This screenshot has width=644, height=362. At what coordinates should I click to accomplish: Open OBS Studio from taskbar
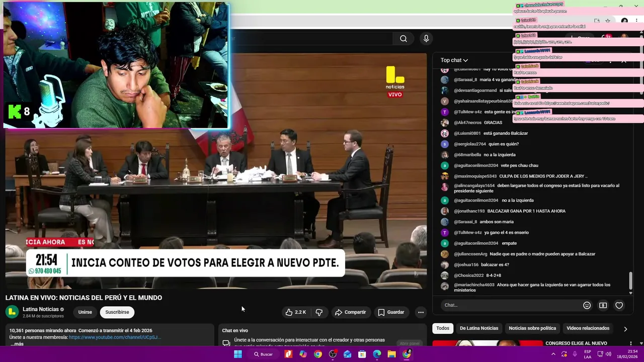coord(333,354)
